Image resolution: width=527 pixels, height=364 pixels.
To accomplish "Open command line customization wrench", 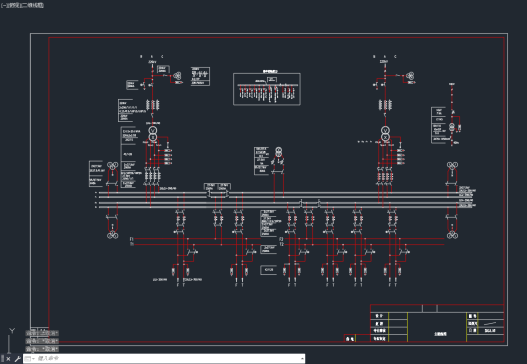I will (x=18, y=359).
